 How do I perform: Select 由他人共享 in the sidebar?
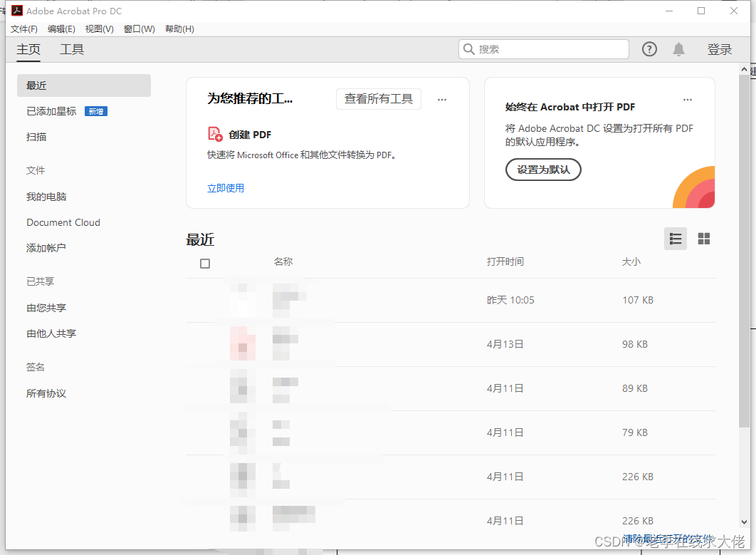click(x=51, y=333)
